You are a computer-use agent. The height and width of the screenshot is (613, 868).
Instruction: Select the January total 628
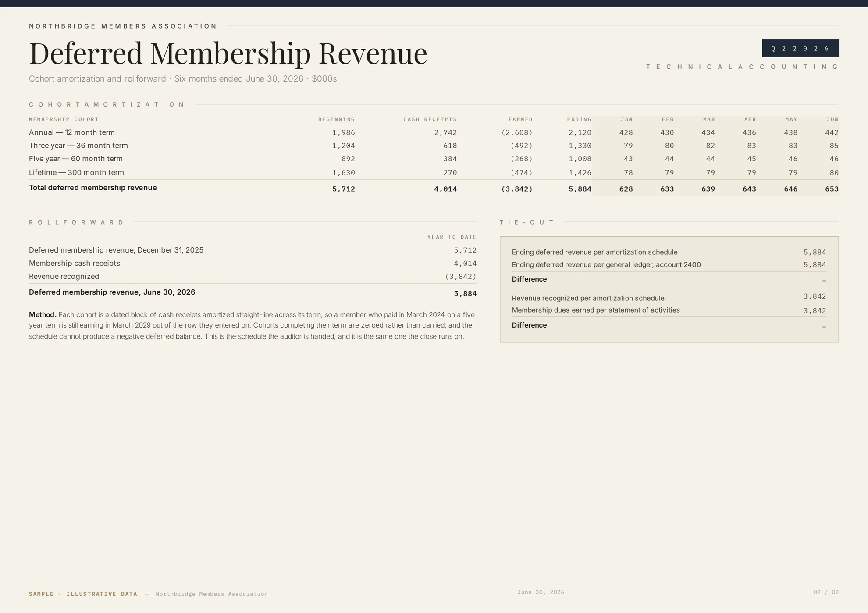(x=626, y=189)
